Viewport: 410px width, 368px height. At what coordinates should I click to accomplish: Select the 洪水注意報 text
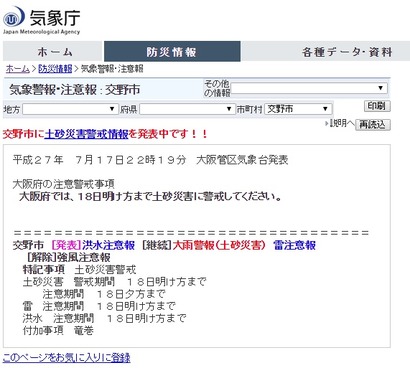point(108,245)
